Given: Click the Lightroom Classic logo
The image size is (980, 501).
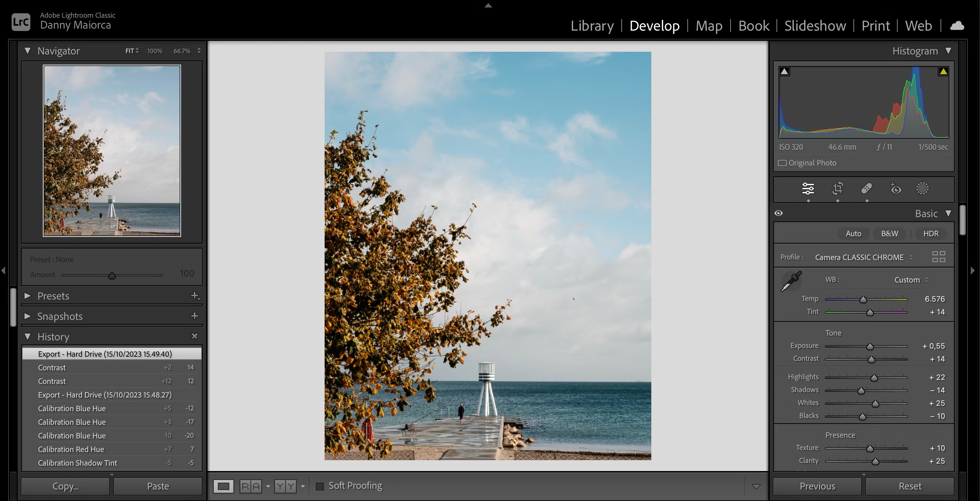Looking at the screenshot, I should point(20,22).
